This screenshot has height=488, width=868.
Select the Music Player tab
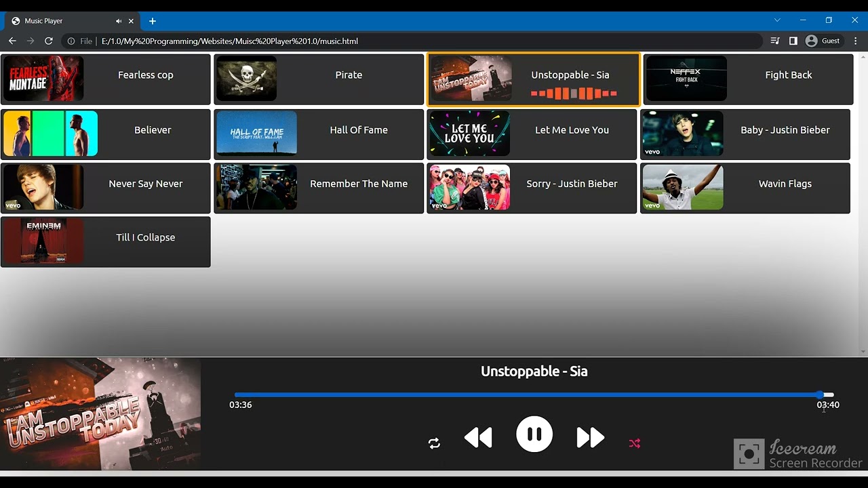pyautogui.click(x=71, y=21)
